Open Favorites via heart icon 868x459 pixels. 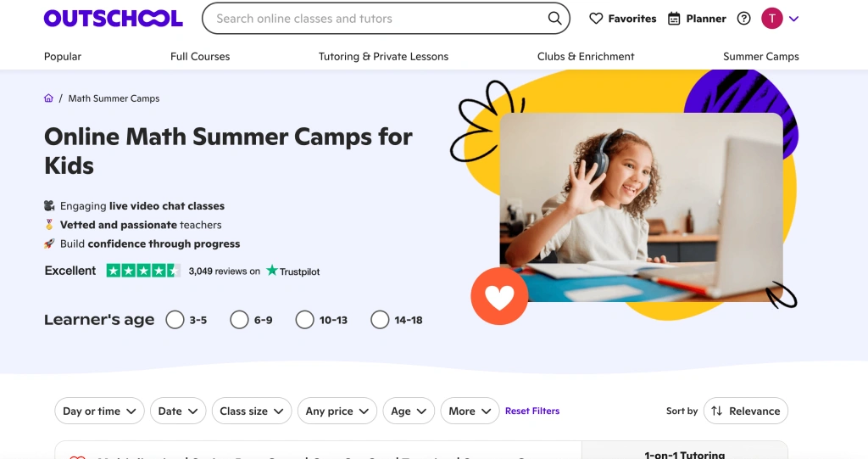click(596, 19)
